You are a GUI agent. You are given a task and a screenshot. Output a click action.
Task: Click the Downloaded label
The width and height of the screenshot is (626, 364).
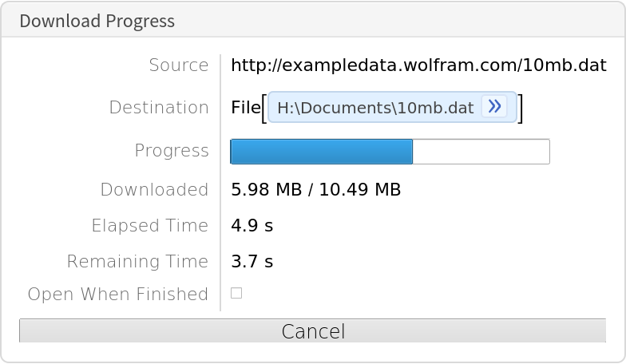pyautogui.click(x=154, y=190)
